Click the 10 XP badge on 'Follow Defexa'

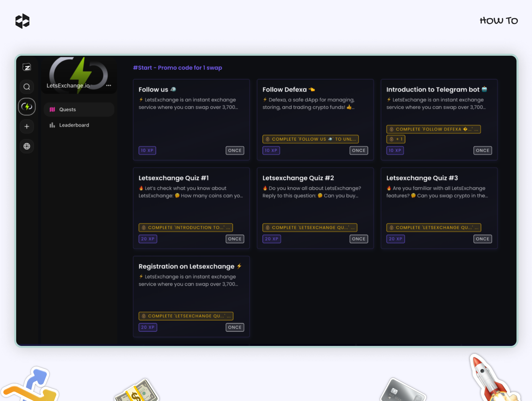[271, 150]
